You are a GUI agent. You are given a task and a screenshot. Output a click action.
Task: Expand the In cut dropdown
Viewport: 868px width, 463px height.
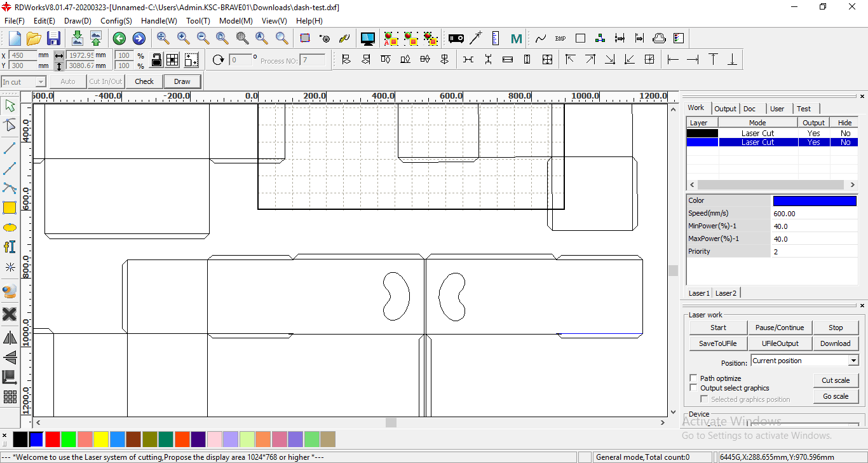click(41, 82)
